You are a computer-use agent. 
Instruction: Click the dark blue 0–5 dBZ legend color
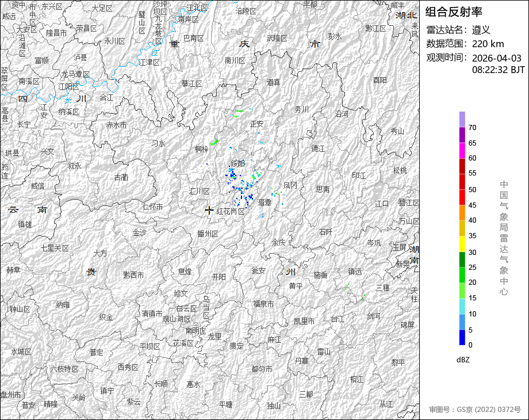click(462, 337)
